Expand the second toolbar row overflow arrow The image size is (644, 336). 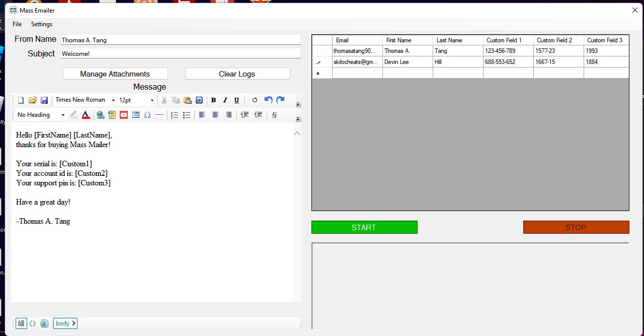pos(298,119)
